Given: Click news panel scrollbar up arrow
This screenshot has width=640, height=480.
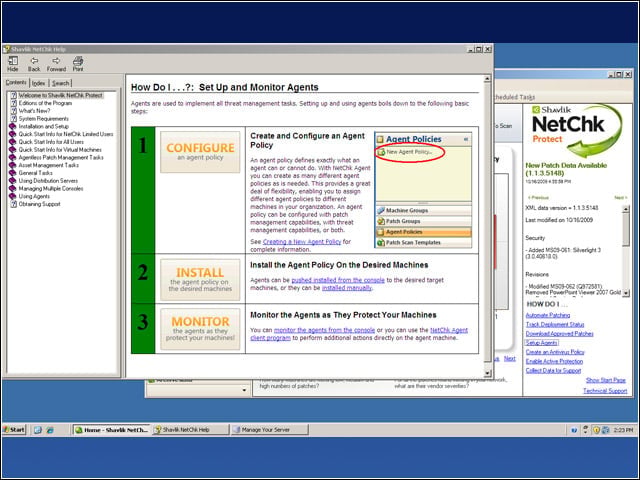Looking at the screenshot, I should click(626, 209).
